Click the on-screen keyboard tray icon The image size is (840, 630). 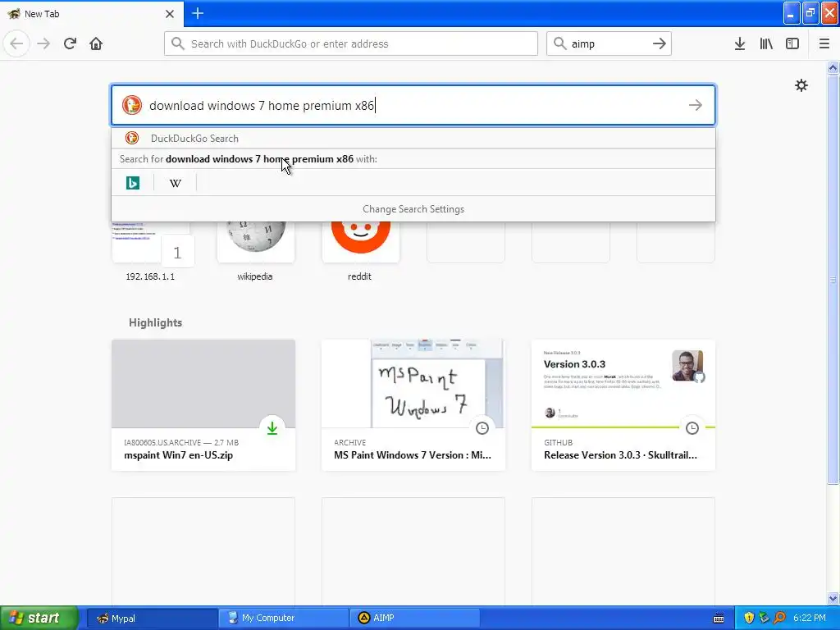pyautogui.click(x=719, y=619)
